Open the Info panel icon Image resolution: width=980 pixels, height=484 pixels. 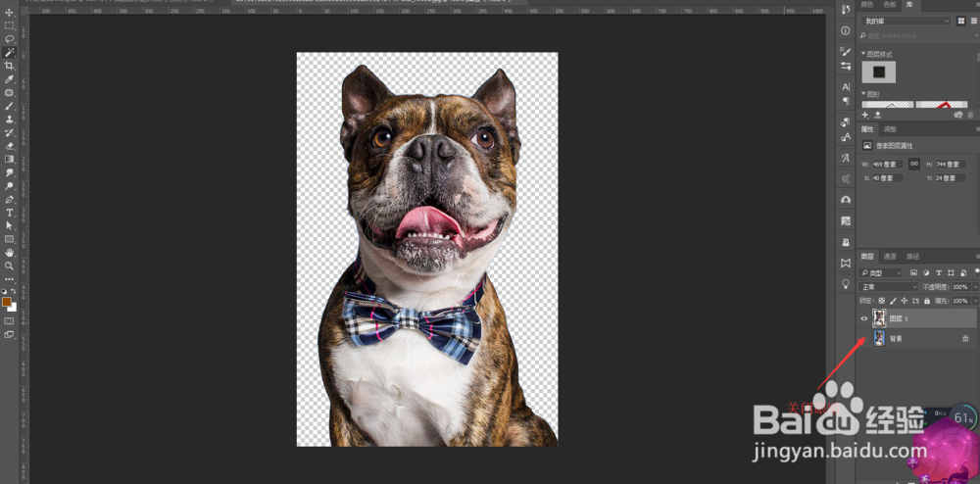click(x=847, y=30)
